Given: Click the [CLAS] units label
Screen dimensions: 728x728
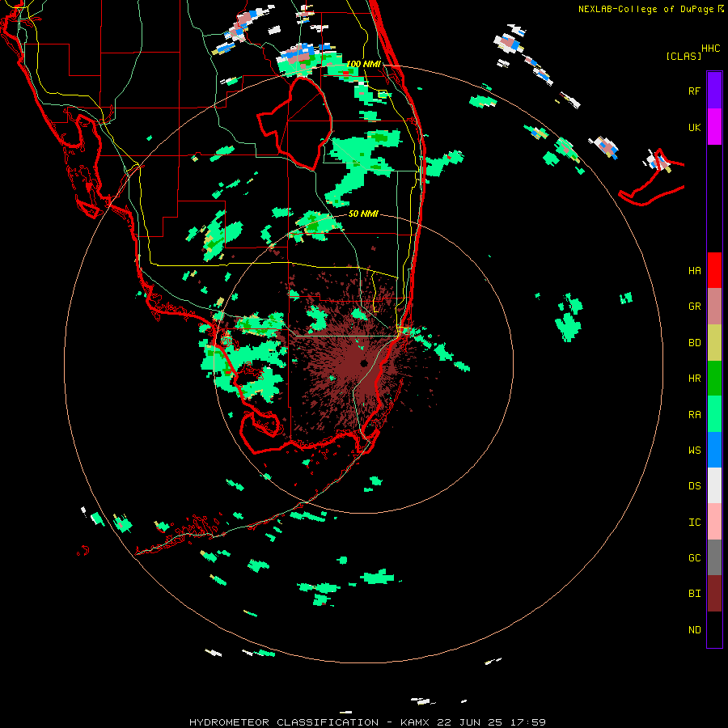Looking at the screenshot, I should [684, 56].
